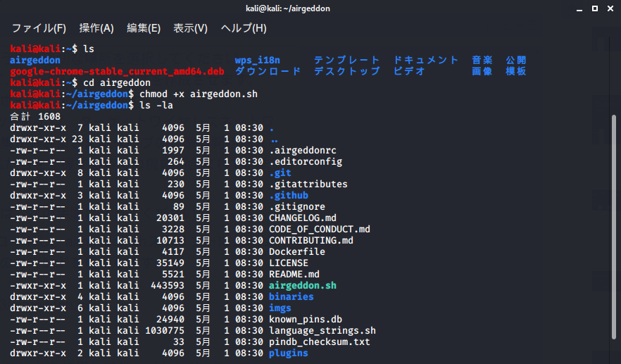Screen dimensions: 621x364
Task: Click the window title kali@kali: ~/airgeddon
Action: click(288, 8)
